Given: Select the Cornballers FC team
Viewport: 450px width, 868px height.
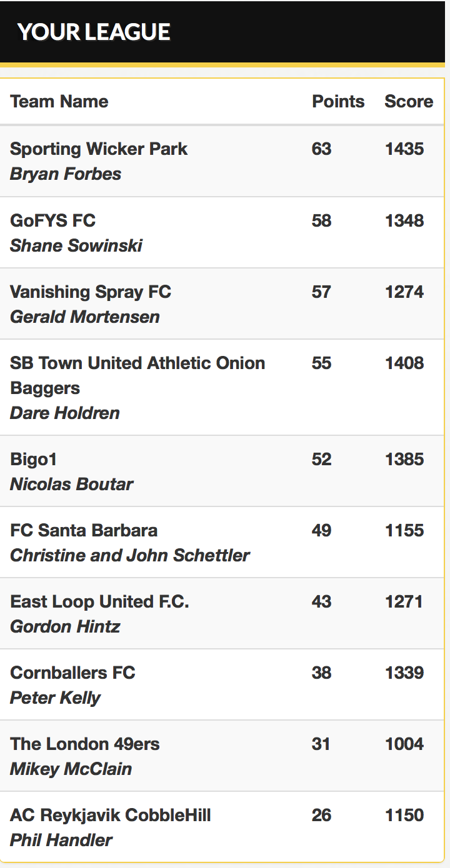Looking at the screenshot, I should (72, 673).
